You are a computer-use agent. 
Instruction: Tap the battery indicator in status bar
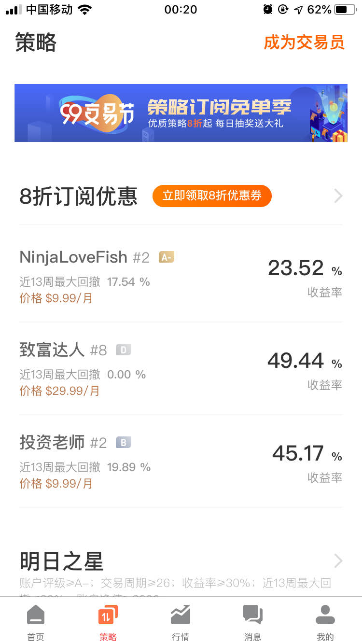click(x=345, y=10)
